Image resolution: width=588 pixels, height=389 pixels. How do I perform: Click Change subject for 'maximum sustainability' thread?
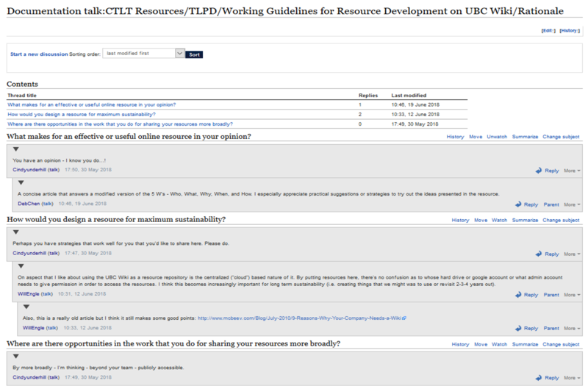[561, 220]
